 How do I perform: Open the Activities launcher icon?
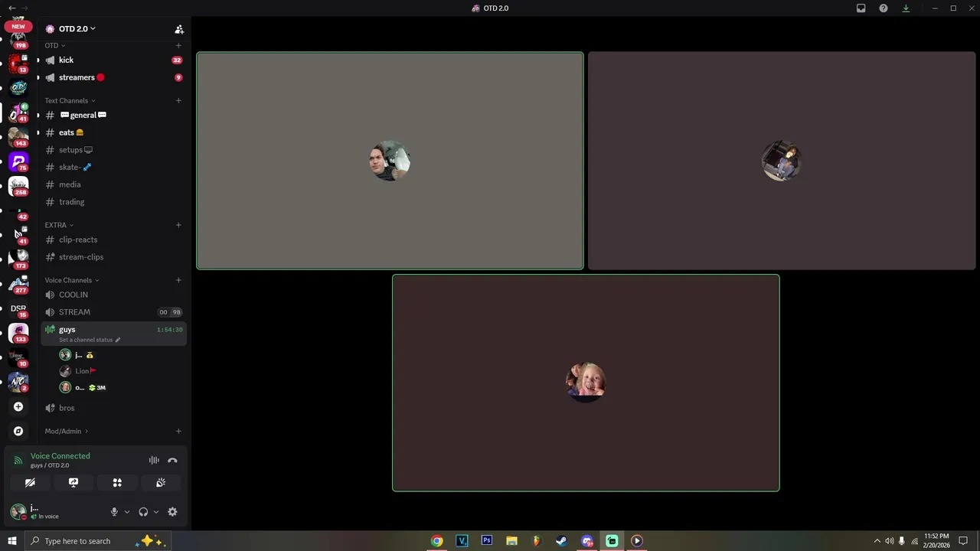pyautogui.click(x=117, y=483)
